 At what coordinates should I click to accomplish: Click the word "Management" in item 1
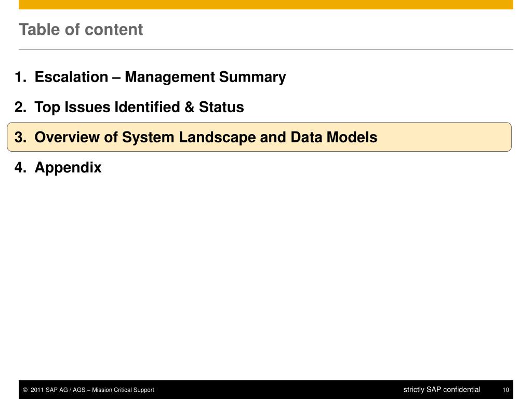[169, 77]
